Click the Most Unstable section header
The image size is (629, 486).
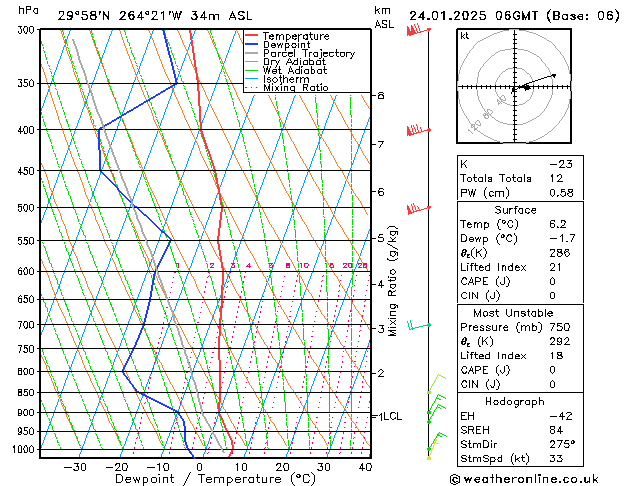[x=513, y=313]
